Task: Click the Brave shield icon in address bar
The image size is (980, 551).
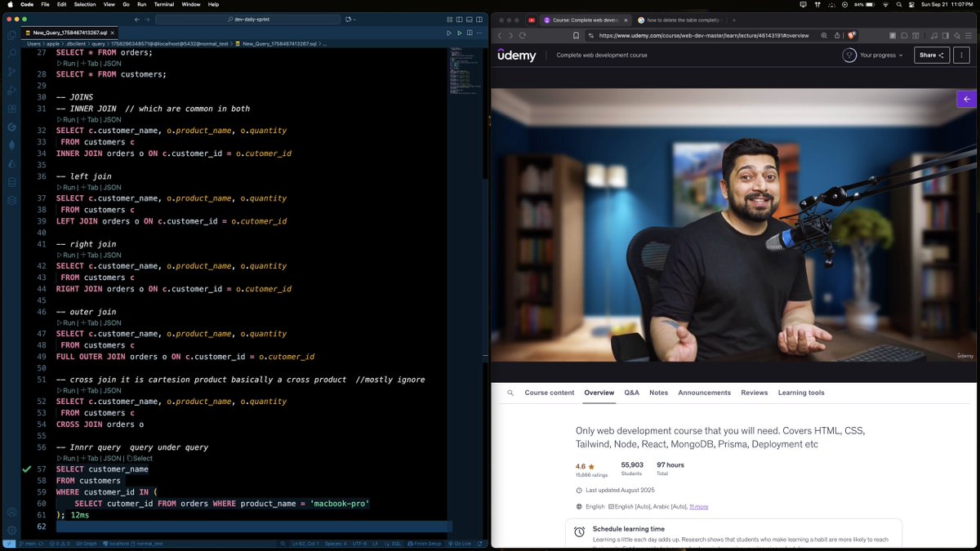Action: coord(851,35)
